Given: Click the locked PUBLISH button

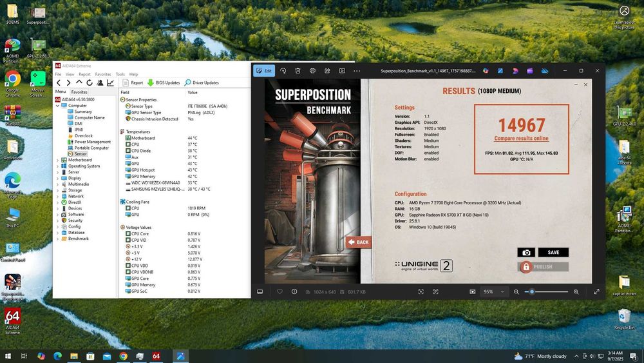Looking at the screenshot, I should click(x=543, y=267).
